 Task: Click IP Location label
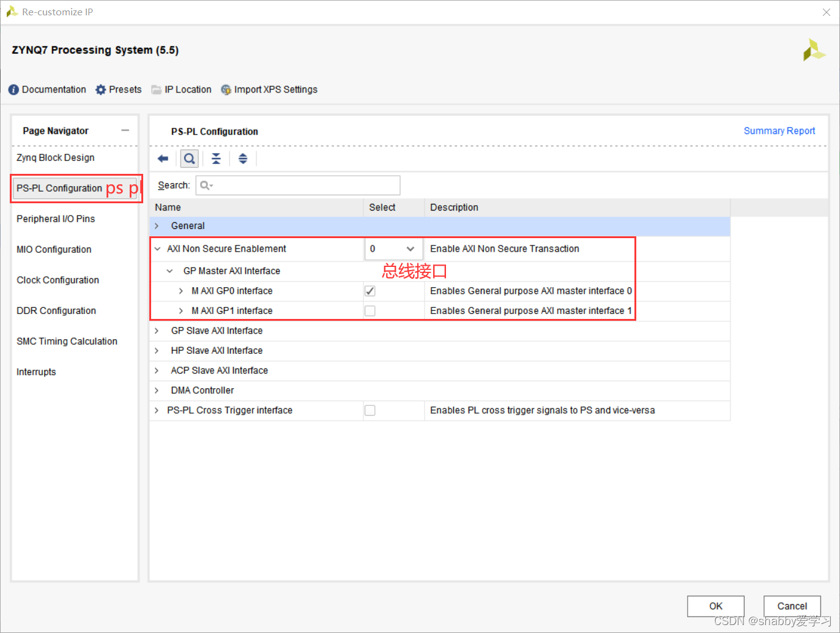[x=188, y=89]
